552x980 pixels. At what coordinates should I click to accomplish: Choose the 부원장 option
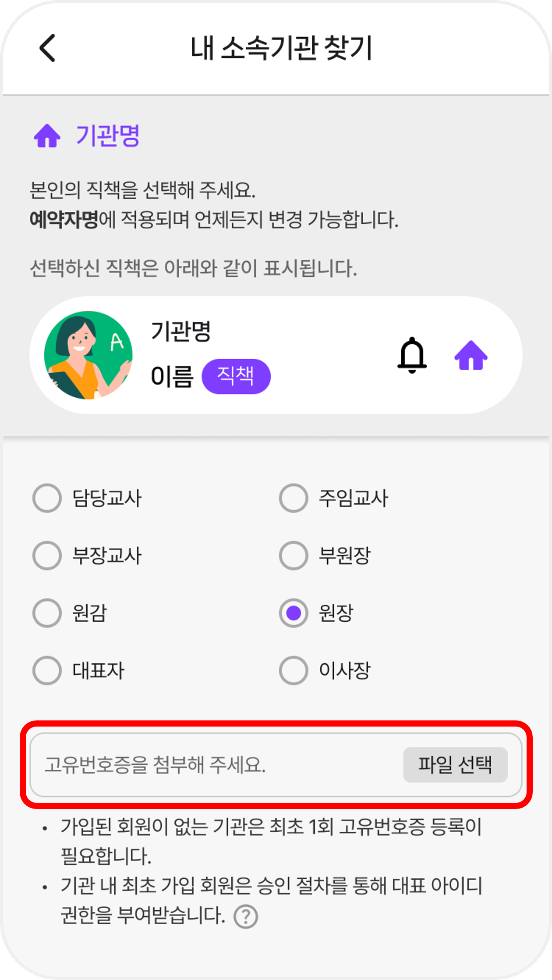294,556
